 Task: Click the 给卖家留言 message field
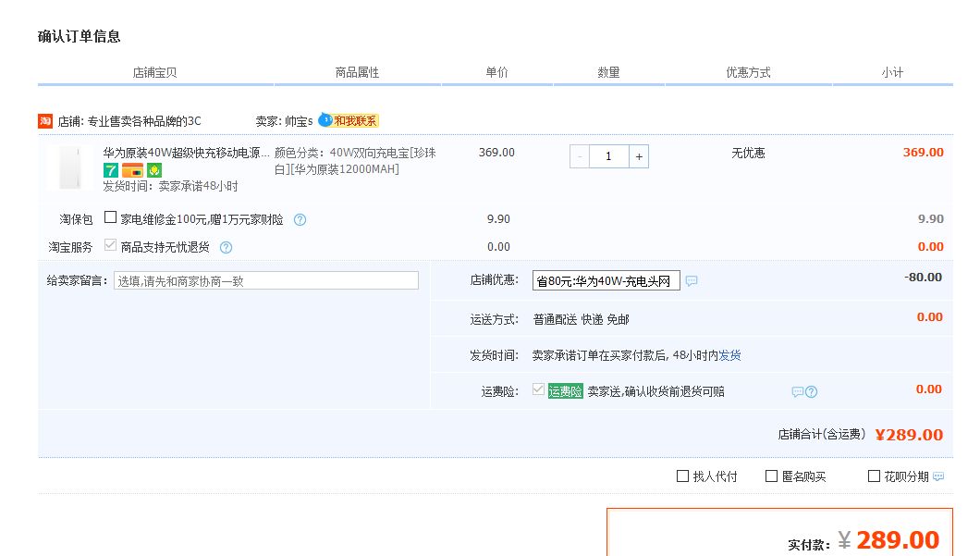click(x=266, y=281)
